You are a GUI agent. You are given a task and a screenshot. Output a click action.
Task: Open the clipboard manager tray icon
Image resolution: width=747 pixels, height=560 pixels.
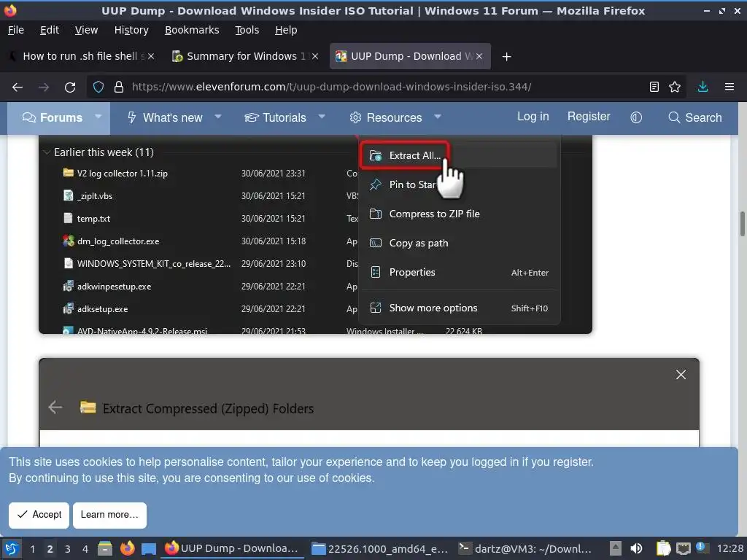point(663,548)
